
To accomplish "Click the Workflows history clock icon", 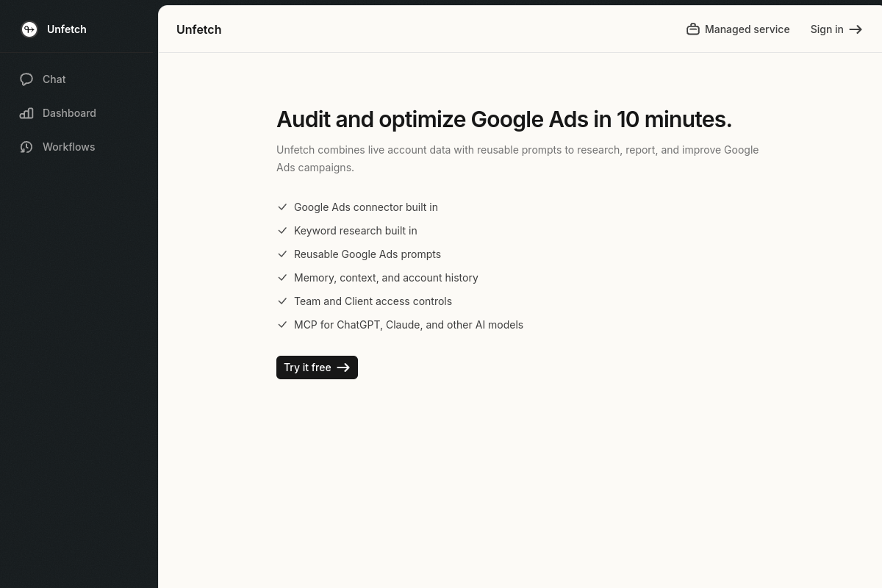I will tap(26, 147).
